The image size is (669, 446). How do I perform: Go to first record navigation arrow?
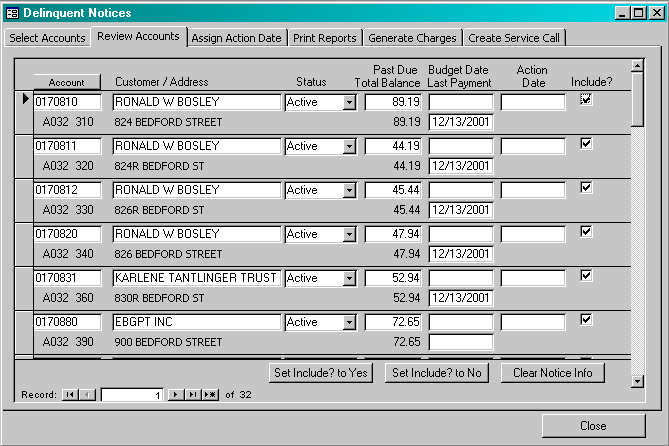click(70, 395)
